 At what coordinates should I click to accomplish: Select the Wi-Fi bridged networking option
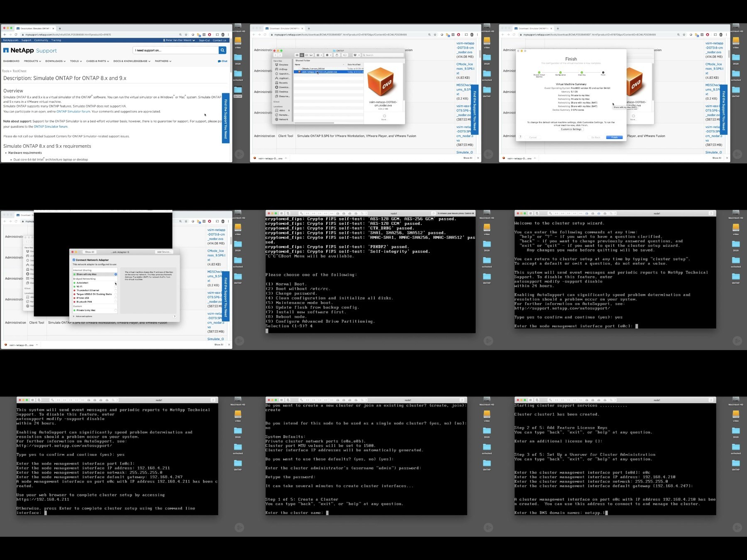(x=115, y=287)
